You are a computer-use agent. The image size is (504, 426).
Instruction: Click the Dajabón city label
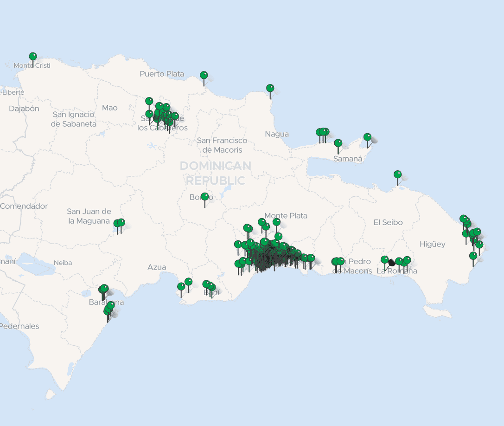tap(24, 109)
